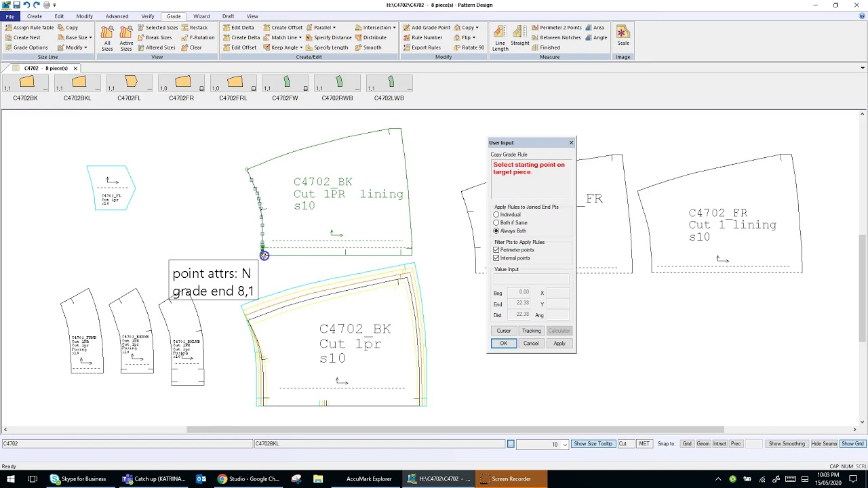Choose the Perimeter 2 Points measure tool
This screenshot has height=488, width=868.
pos(556,28)
